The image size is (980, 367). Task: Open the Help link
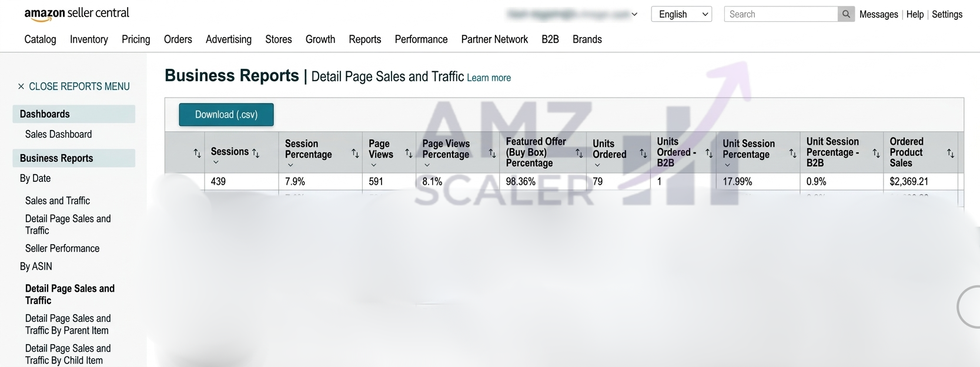pos(915,14)
